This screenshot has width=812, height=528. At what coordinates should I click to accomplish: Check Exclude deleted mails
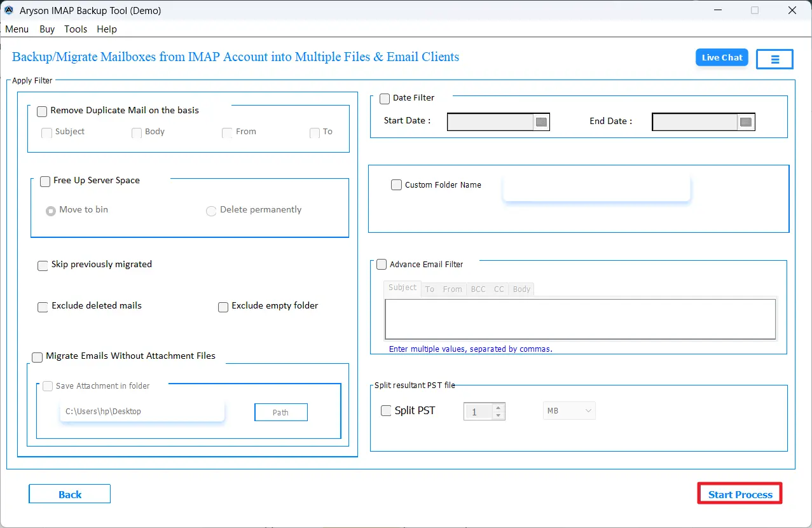43,307
